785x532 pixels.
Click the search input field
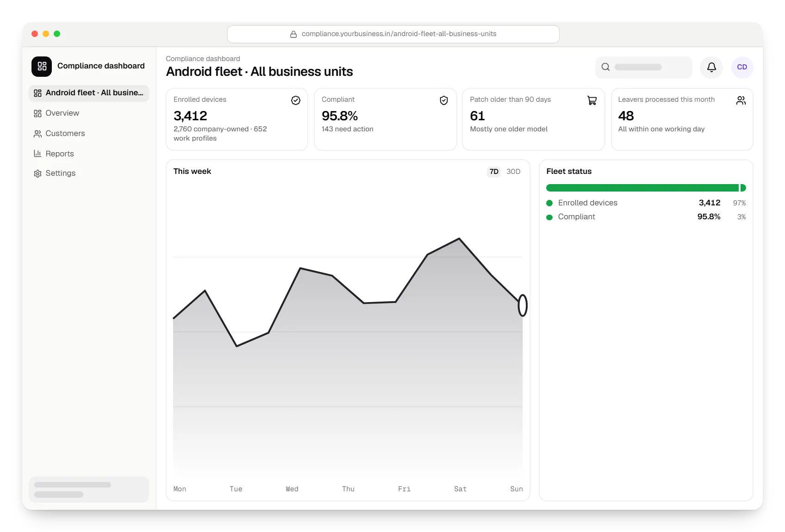[644, 67]
